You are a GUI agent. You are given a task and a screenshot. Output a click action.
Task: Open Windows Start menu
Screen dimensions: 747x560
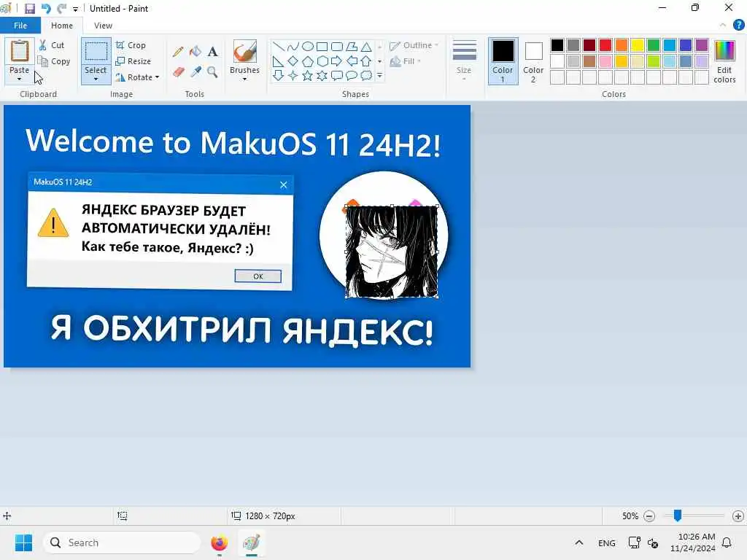tap(23, 542)
